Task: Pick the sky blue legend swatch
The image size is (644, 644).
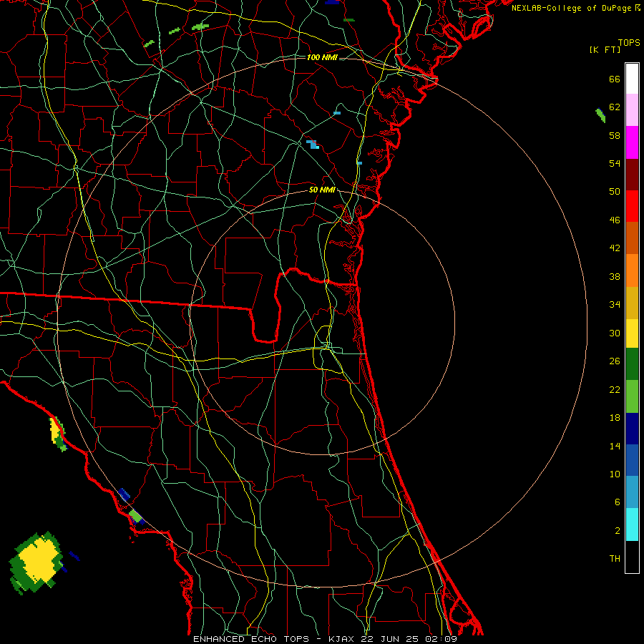Action: (632, 492)
